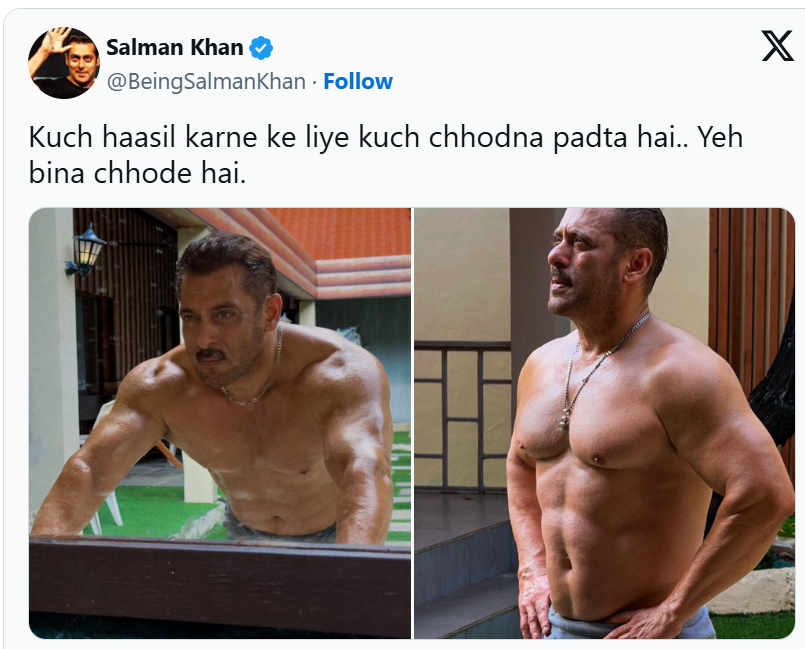Click the necklace pendant in the right photo
Viewport: 805px width, 649px height.
(564, 422)
